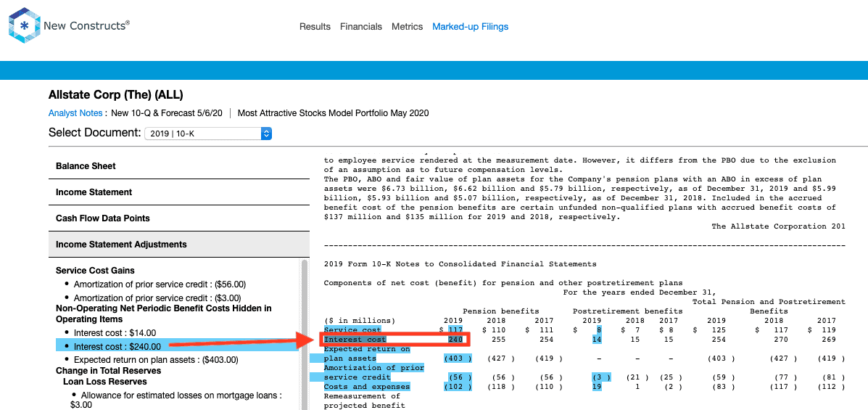Viewport: 868px width, 410px height.
Task: Click the highlighted 117 service cost value
Action: tap(455, 329)
